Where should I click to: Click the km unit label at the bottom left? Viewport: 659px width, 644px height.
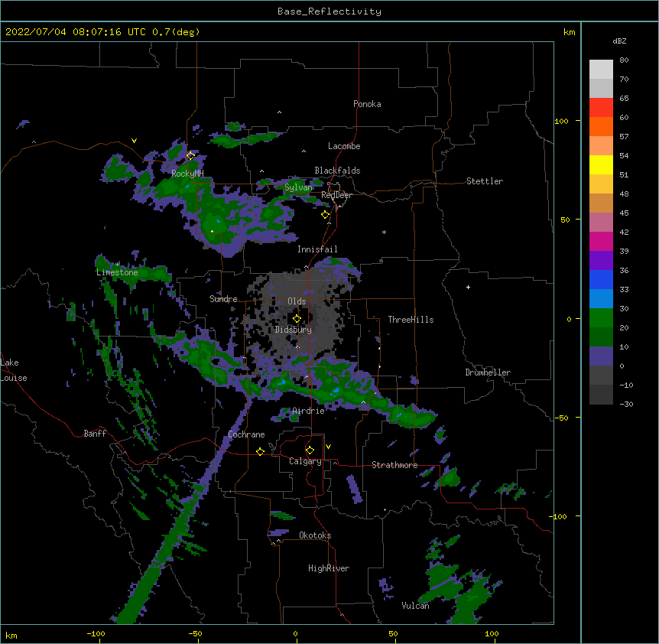point(11,635)
